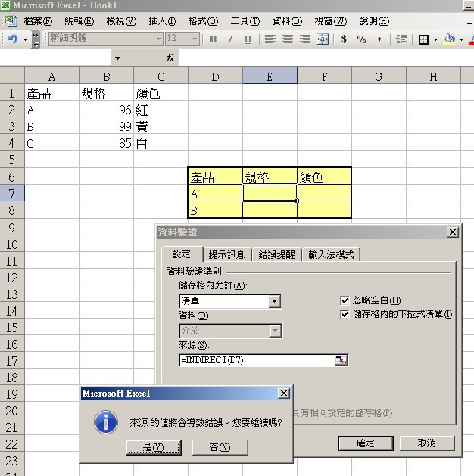Select column E header
This screenshot has height=476, width=474.
[270, 76]
